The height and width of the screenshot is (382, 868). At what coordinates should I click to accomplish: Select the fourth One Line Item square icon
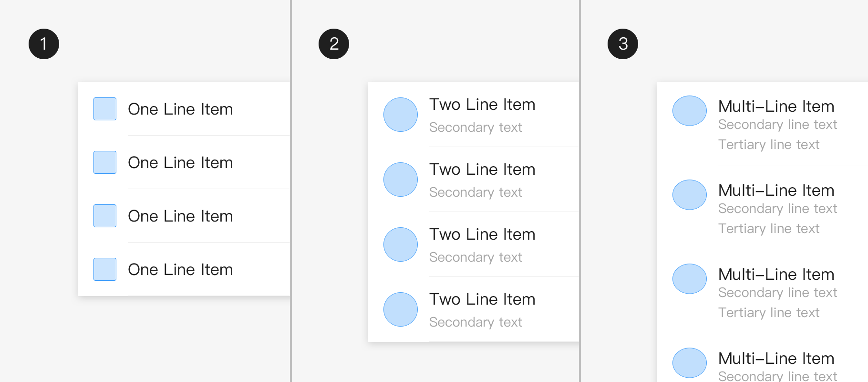[x=105, y=269]
